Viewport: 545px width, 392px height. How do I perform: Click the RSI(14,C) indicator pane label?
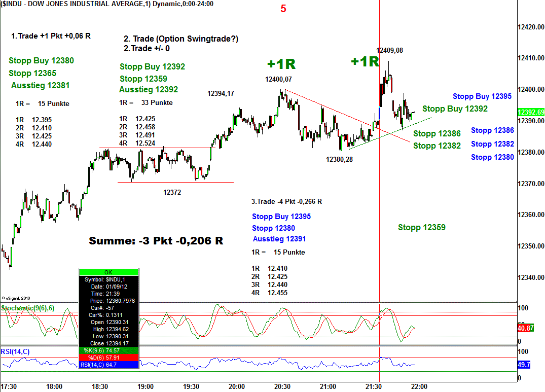click(15, 350)
